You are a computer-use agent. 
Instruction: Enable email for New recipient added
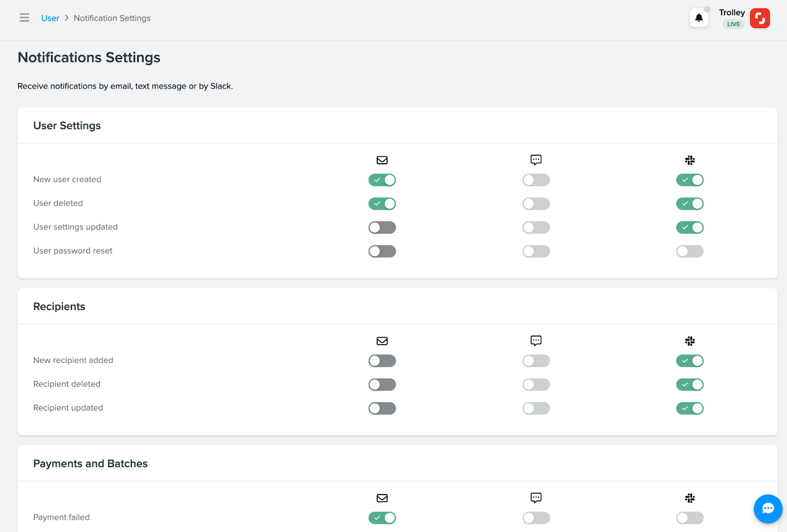[x=382, y=361]
